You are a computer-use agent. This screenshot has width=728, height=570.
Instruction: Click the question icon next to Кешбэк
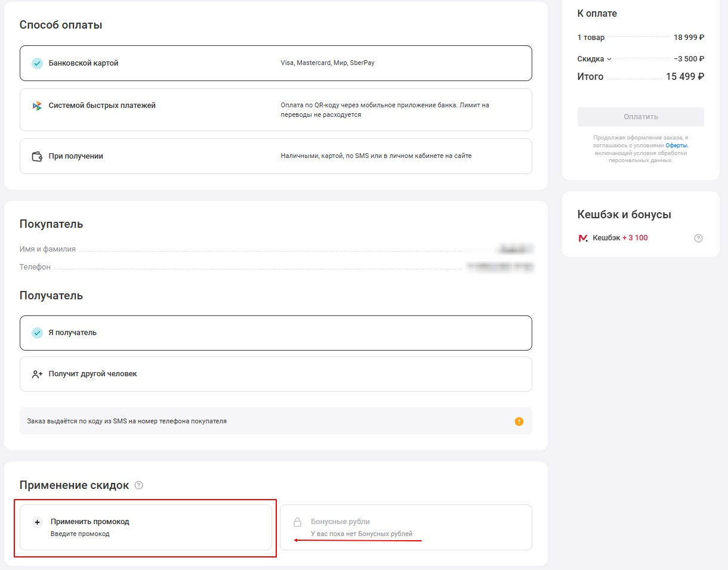[698, 238]
